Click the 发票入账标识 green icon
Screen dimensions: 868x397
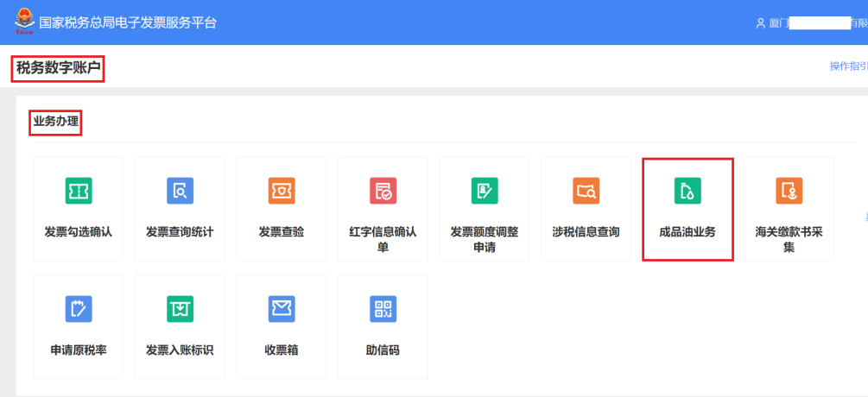[180, 308]
